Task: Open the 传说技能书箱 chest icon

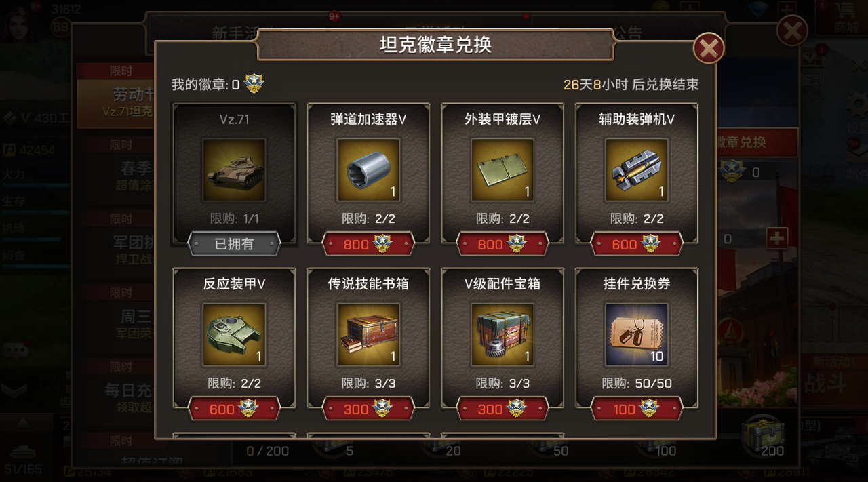Action: pos(368,334)
